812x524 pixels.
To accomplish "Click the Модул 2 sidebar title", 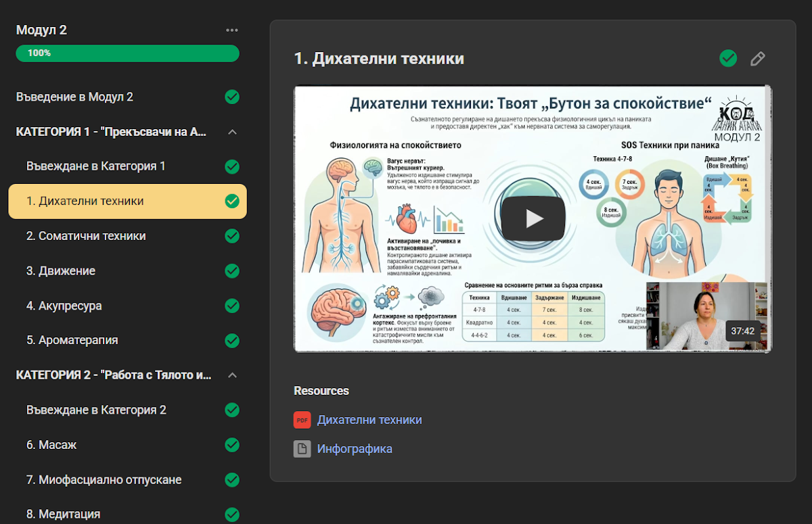I will [x=41, y=30].
